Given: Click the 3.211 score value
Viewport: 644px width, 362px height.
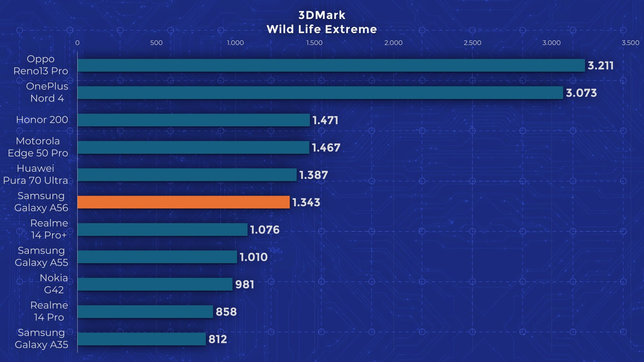Looking at the screenshot, I should point(600,65).
